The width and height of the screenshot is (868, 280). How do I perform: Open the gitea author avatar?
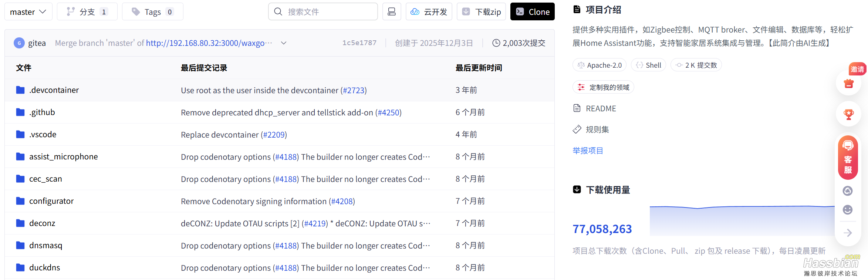[19, 43]
